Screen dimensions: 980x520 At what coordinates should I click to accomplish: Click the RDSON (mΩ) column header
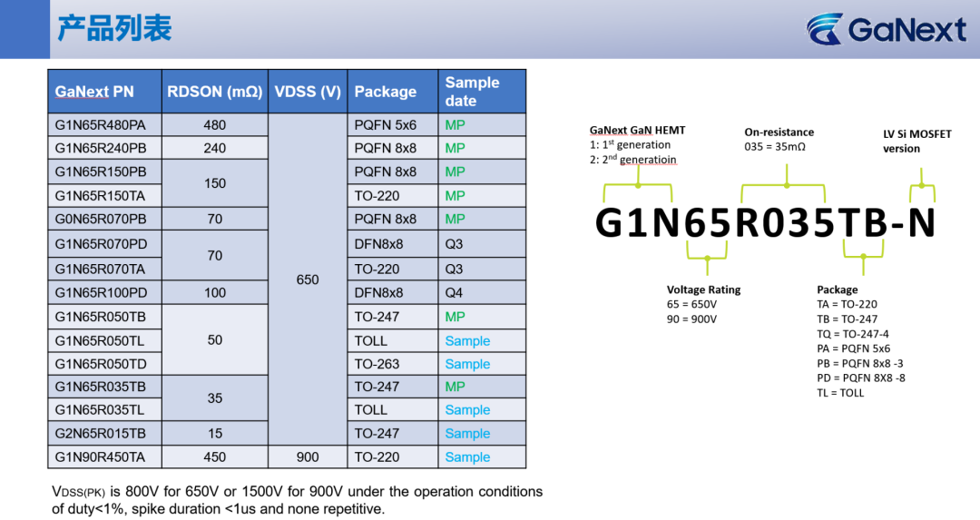click(x=214, y=92)
